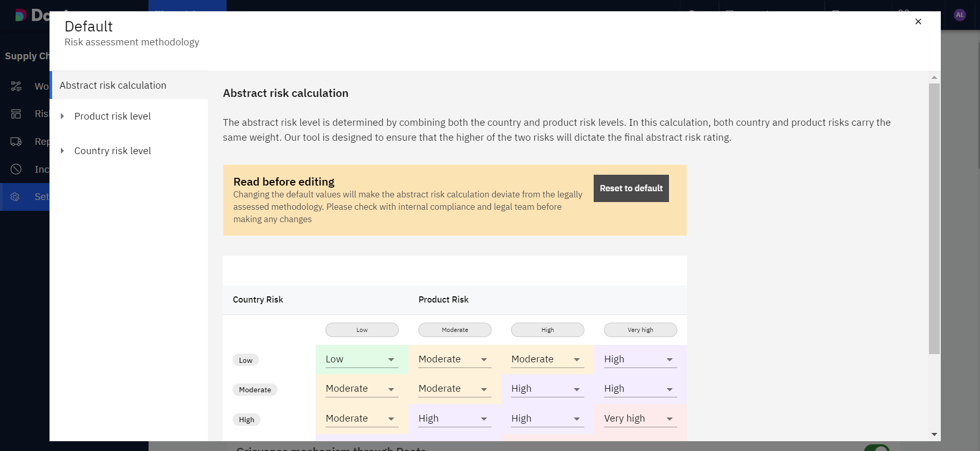Click the Moderate country risk row chip
Image resolution: width=980 pixels, height=451 pixels.
click(x=255, y=390)
